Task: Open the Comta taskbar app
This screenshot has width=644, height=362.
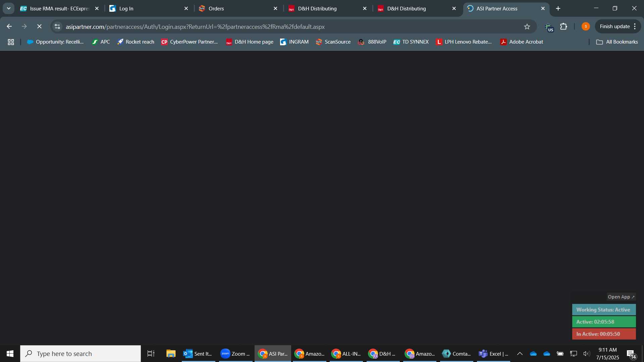Action: pyautogui.click(x=457, y=354)
